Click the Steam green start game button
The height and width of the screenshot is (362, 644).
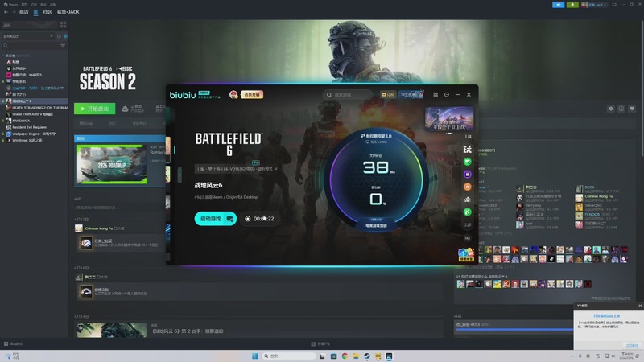point(94,109)
